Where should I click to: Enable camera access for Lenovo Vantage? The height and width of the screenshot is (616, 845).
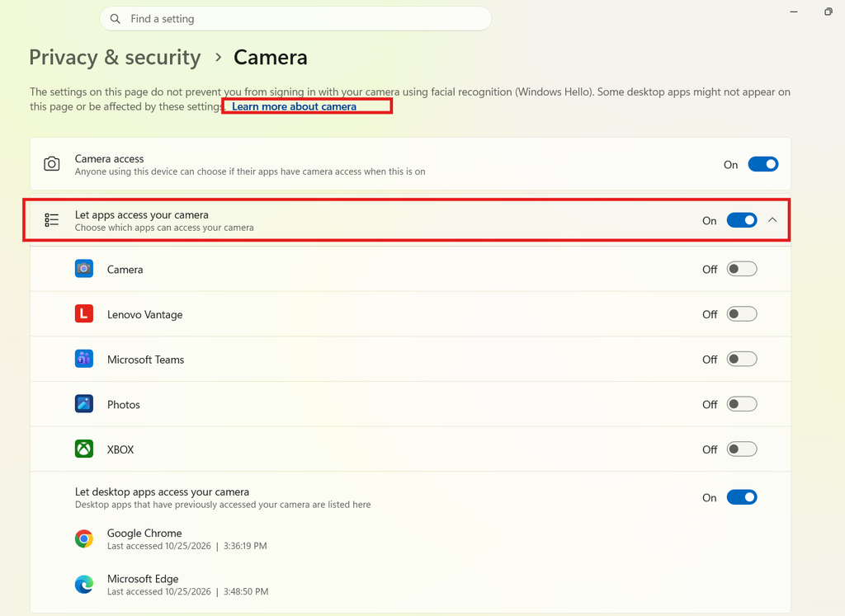click(742, 314)
